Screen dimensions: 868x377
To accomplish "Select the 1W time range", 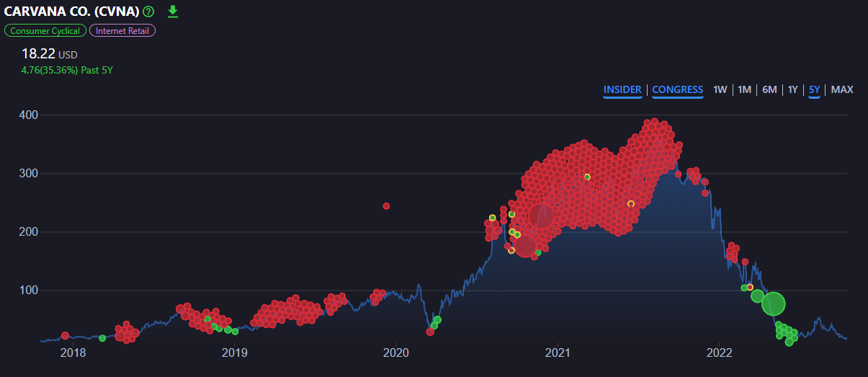I will [720, 90].
